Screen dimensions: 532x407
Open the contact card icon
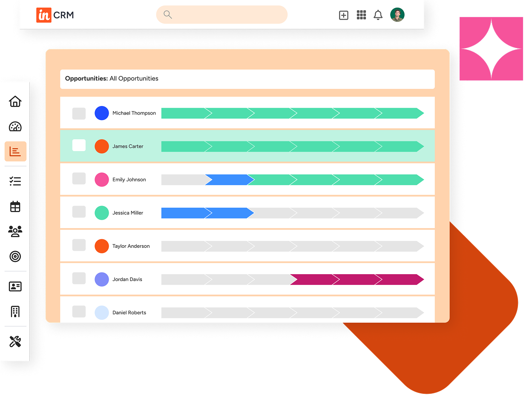15,287
